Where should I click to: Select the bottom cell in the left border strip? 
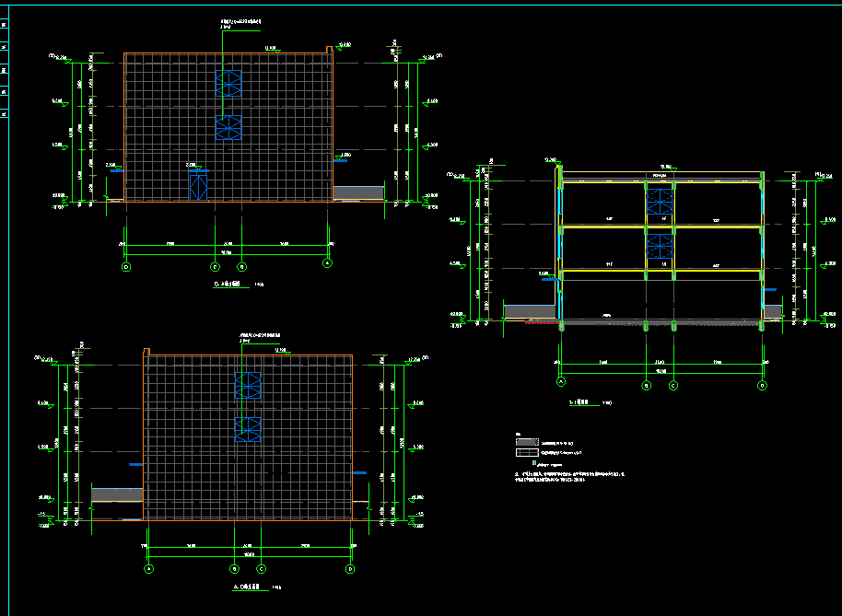coord(4,113)
